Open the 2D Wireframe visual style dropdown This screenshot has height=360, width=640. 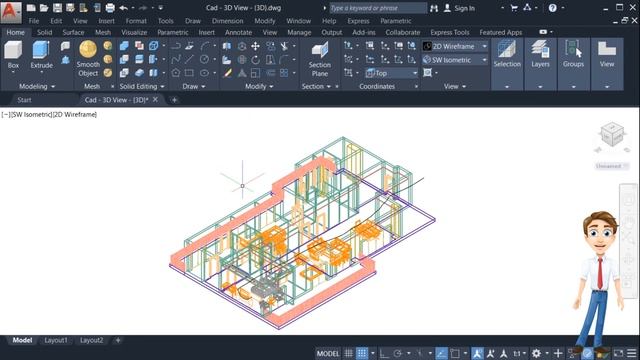[x=455, y=47]
